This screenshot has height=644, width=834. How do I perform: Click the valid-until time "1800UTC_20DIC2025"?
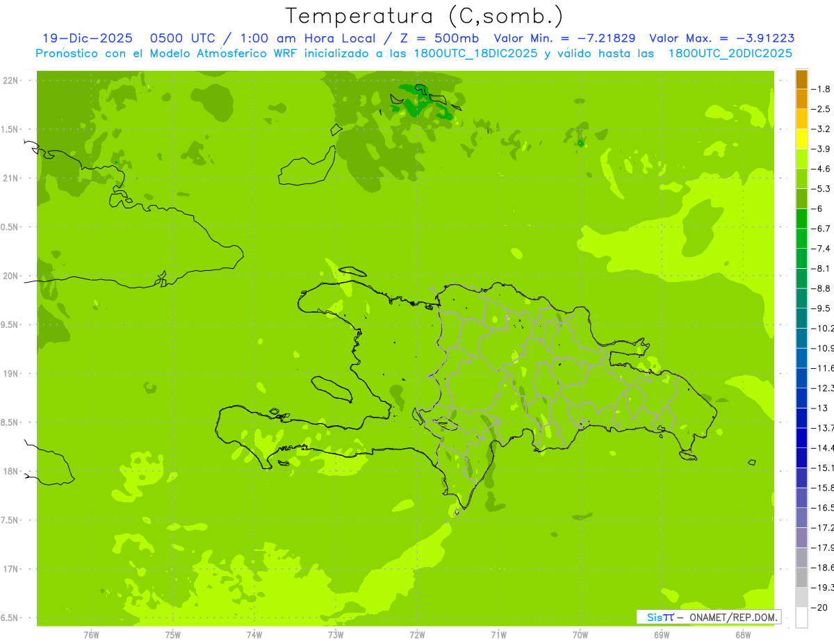click(730, 53)
